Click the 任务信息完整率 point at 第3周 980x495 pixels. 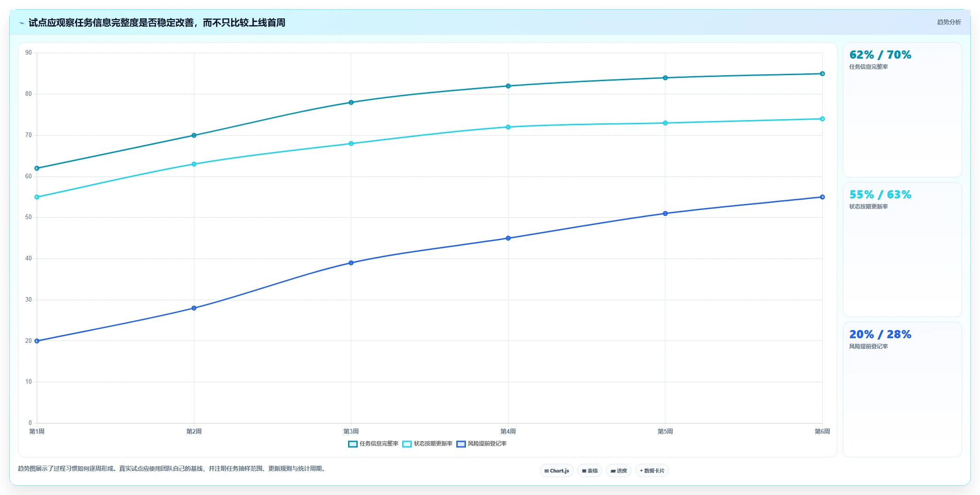pos(351,103)
